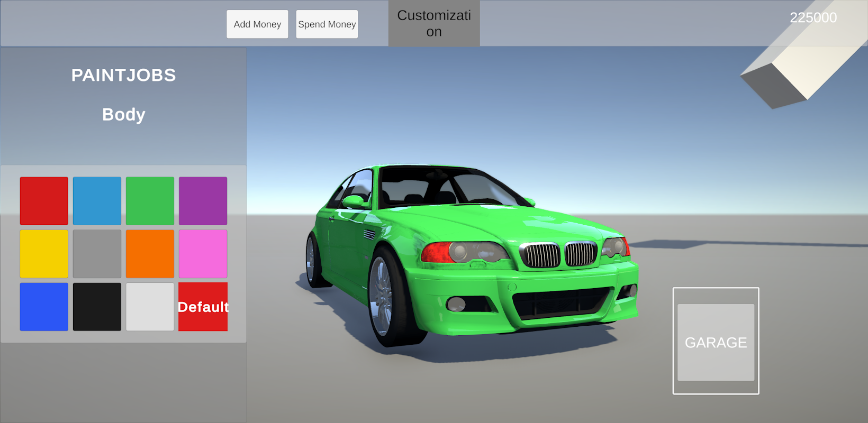Screen dimensions: 868x423
Task: Choose the white paint swatch
Action: click(150, 307)
